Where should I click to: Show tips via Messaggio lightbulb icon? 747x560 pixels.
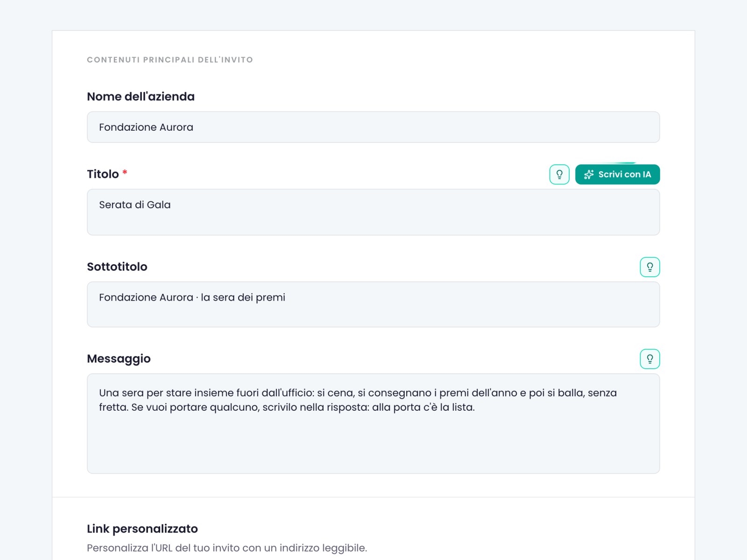[650, 359]
